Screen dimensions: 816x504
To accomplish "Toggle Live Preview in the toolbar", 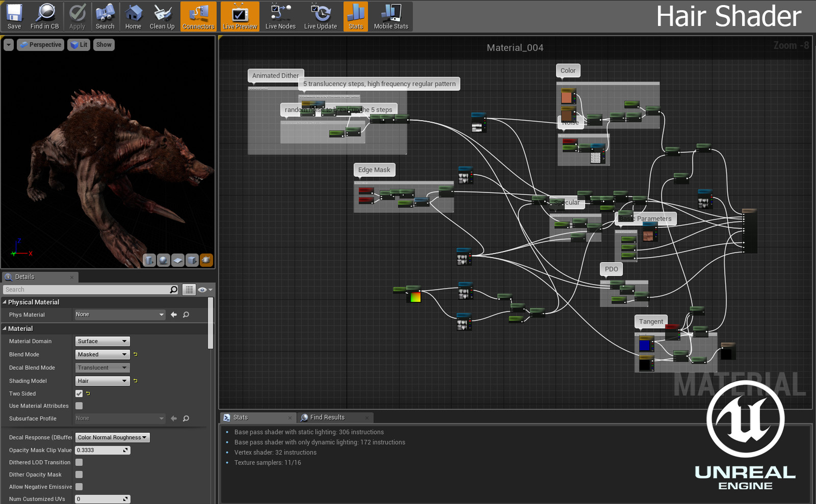I will point(240,16).
